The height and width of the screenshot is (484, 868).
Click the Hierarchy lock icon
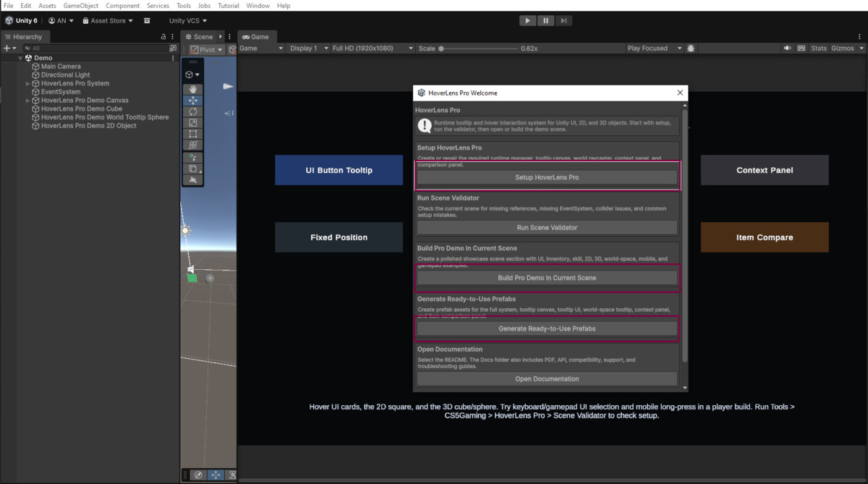163,37
